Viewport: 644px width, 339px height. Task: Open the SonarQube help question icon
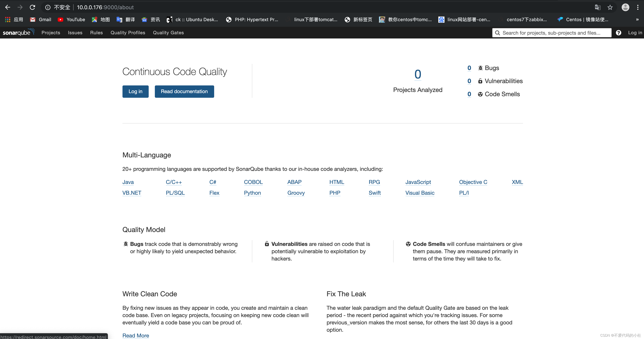(619, 33)
